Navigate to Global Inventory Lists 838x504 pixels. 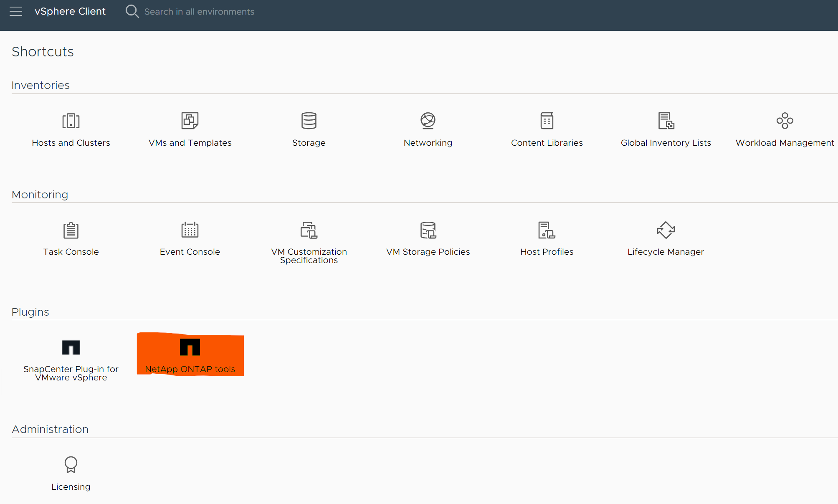(666, 128)
